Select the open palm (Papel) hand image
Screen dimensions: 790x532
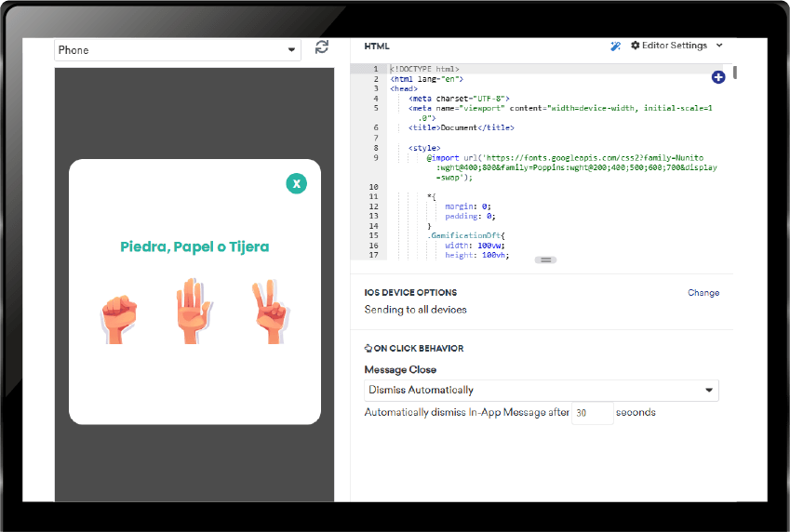click(x=194, y=311)
